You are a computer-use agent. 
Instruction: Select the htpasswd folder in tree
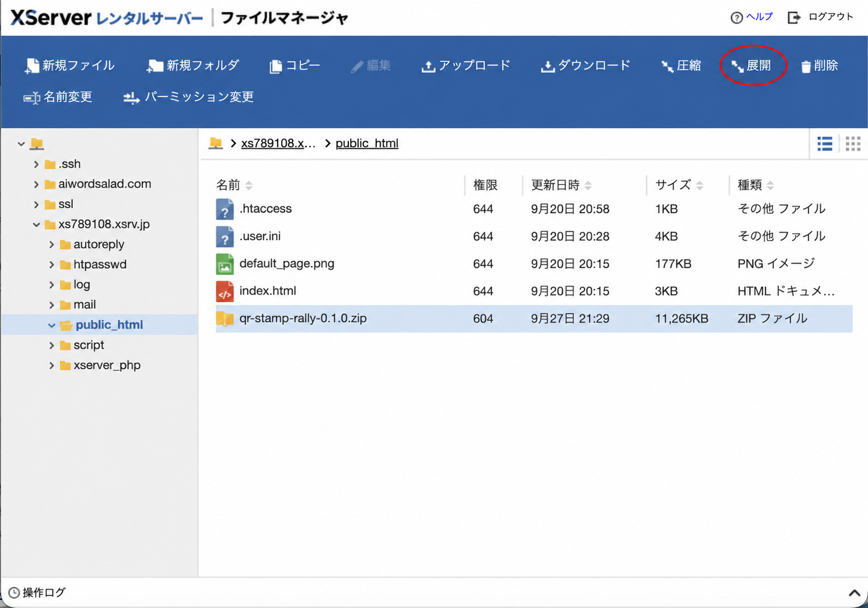click(100, 265)
